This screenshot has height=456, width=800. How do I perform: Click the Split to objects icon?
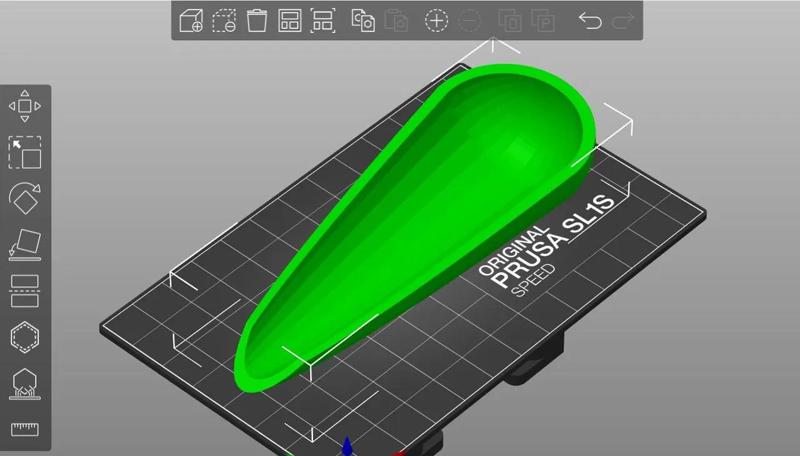point(510,21)
